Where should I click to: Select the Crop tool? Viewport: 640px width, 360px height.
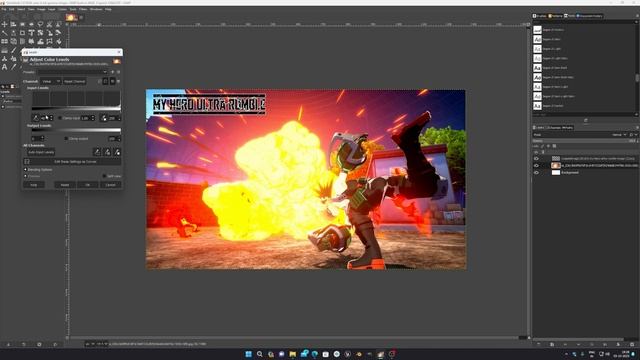click(x=22, y=33)
